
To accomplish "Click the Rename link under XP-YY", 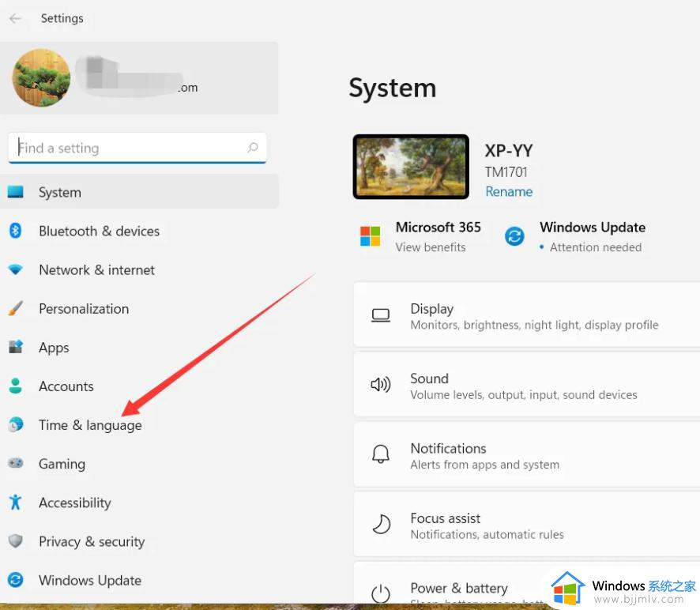I will [509, 191].
